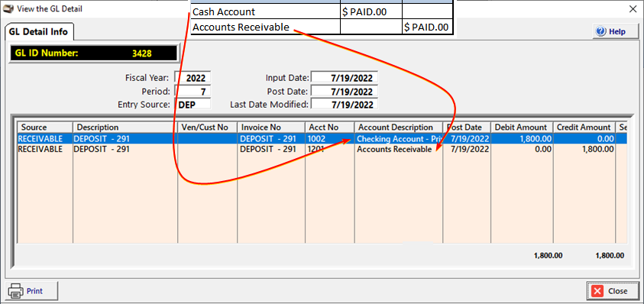Click the Credit Amount column header

[x=584, y=128]
